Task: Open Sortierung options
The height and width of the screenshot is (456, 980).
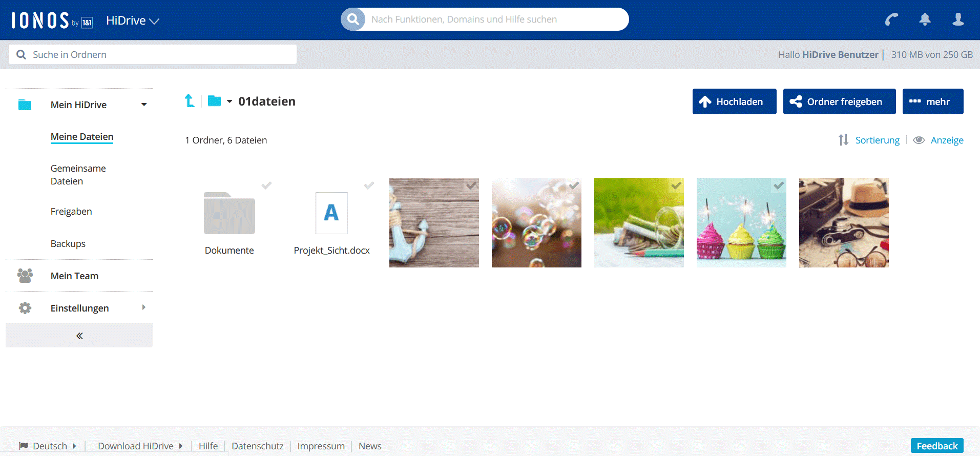Action: pyautogui.click(x=878, y=140)
